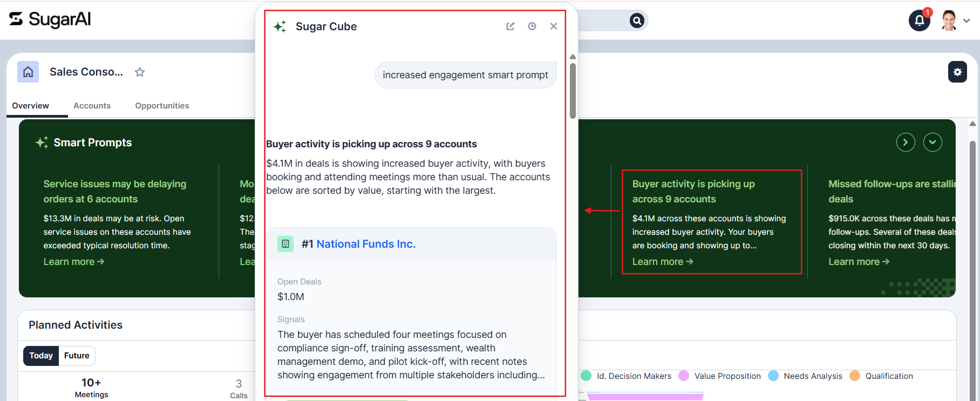Switch to the Opportunities tab

162,106
